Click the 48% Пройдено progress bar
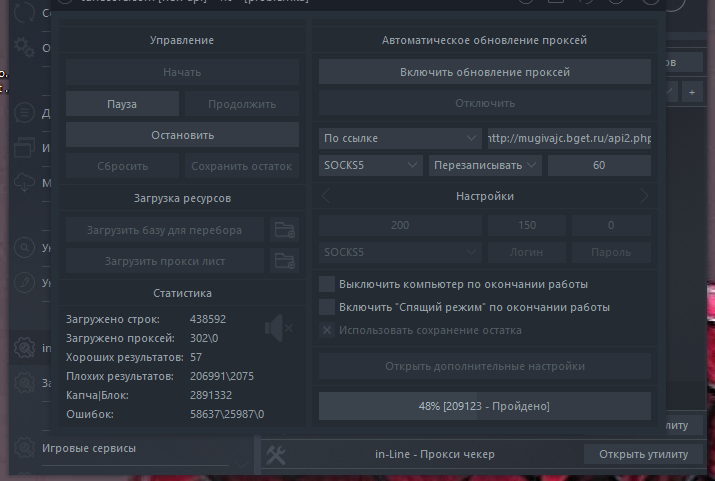 (x=485, y=406)
